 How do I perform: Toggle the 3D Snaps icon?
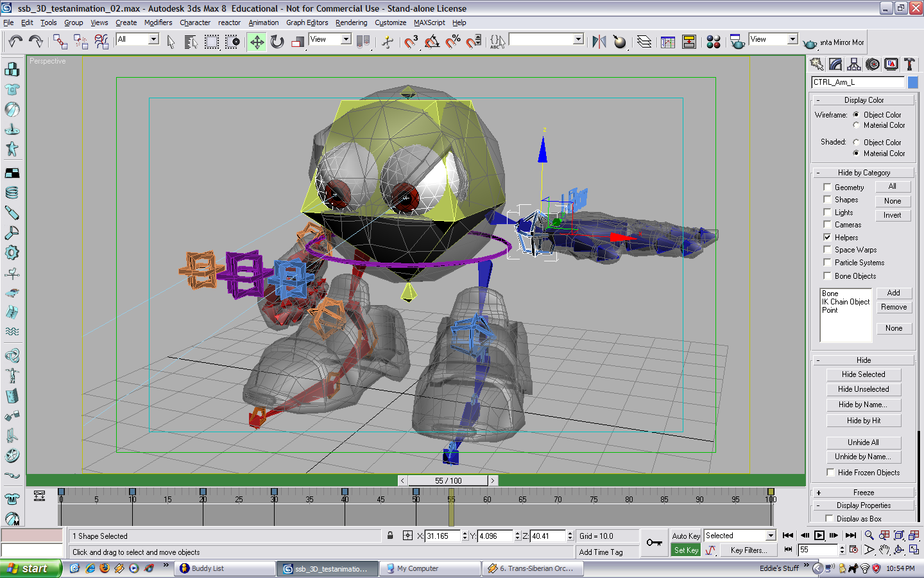click(x=411, y=42)
